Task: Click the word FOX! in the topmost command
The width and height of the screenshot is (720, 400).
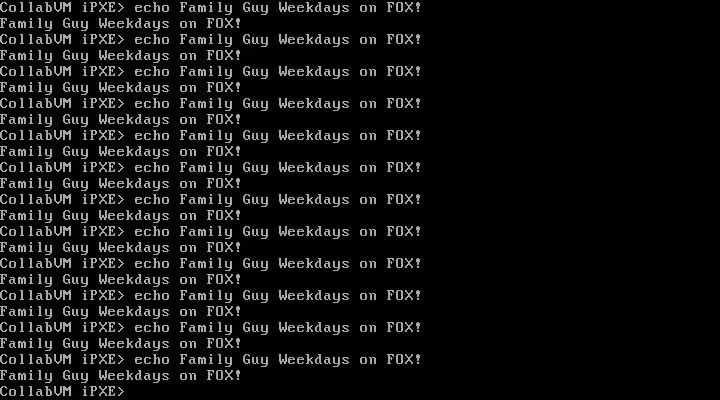Action: (x=404, y=8)
